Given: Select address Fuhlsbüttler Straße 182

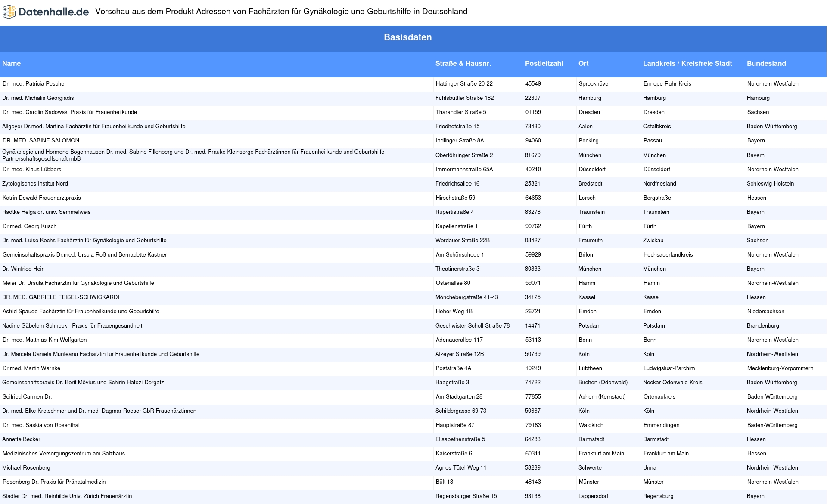Looking at the screenshot, I should [465, 98].
